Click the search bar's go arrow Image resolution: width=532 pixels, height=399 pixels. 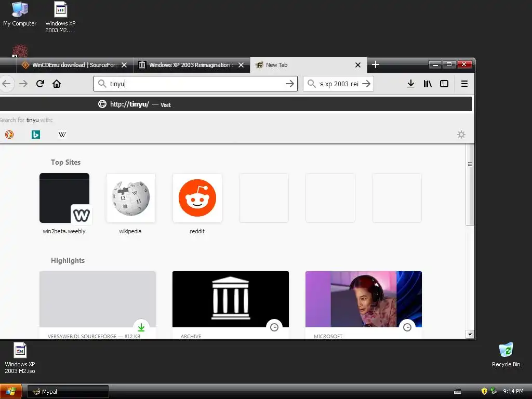point(366,84)
